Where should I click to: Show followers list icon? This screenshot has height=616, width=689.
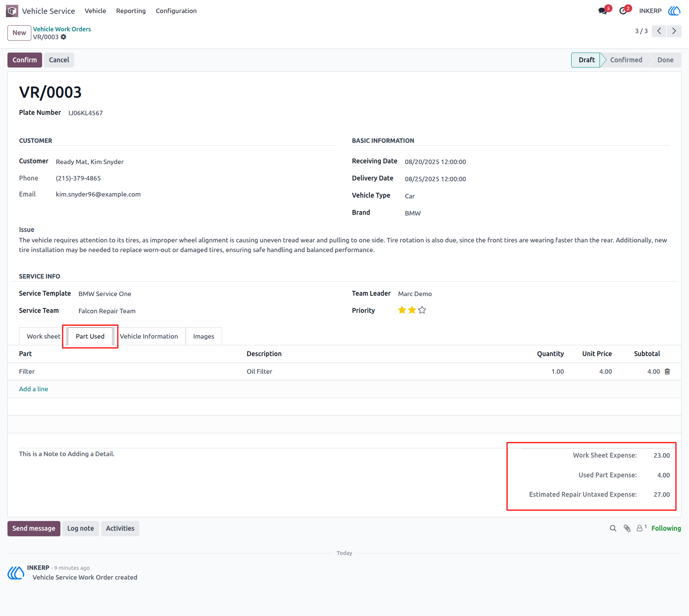[641, 528]
